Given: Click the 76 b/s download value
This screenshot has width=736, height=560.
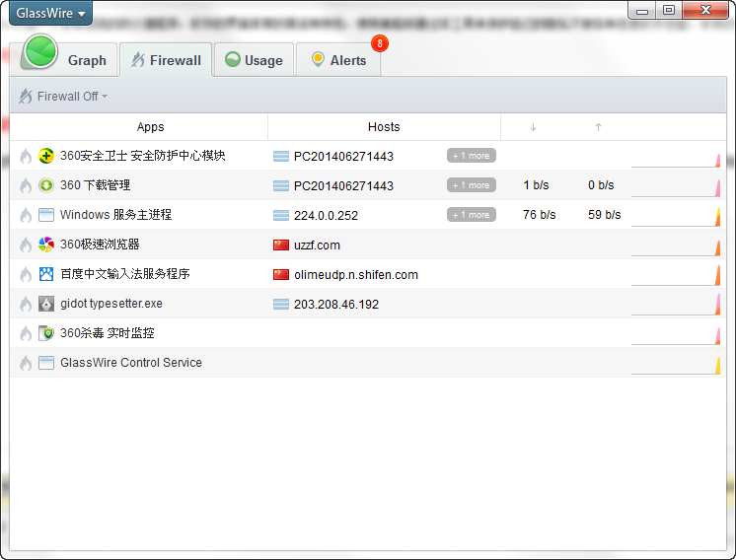Looking at the screenshot, I should (x=540, y=215).
